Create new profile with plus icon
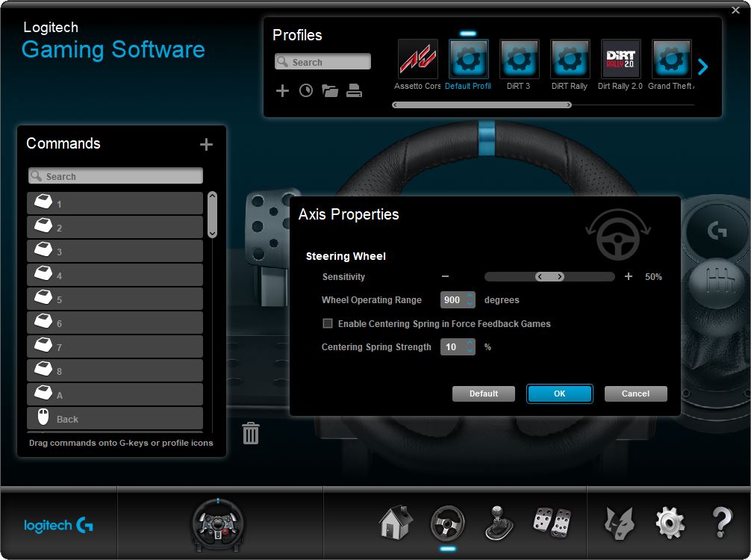This screenshot has height=560, width=751. tap(283, 90)
